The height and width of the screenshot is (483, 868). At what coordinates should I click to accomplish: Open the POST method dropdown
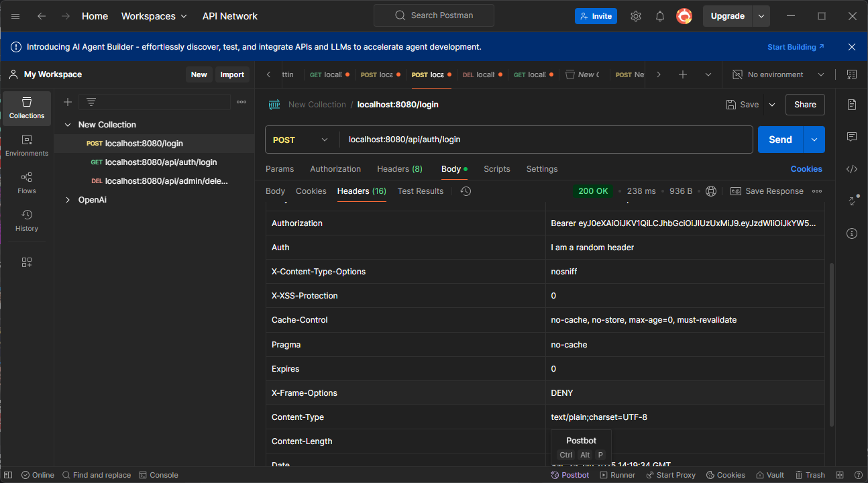tap(301, 140)
